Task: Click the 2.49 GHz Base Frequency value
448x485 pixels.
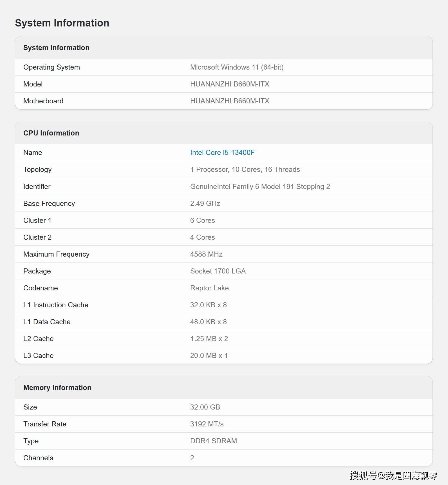Action: (205, 204)
